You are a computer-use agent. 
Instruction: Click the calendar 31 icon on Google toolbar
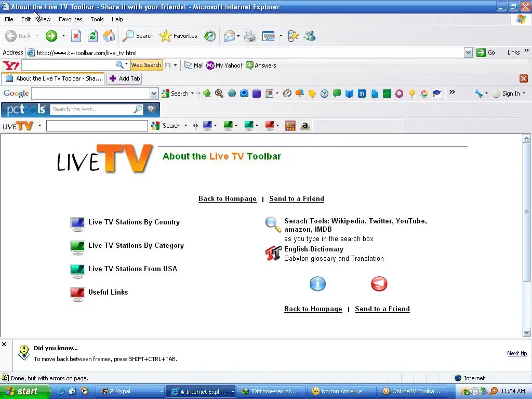click(x=362, y=94)
